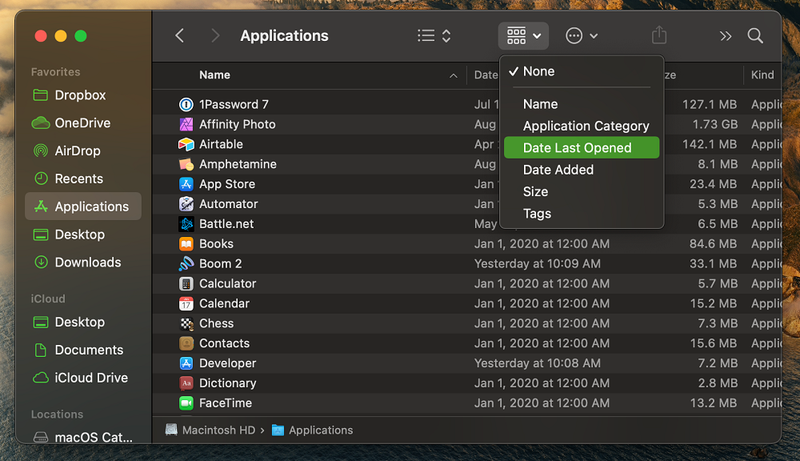This screenshot has width=800, height=461.
Task: Choose Date Last Opened grouping
Action: pyautogui.click(x=577, y=148)
